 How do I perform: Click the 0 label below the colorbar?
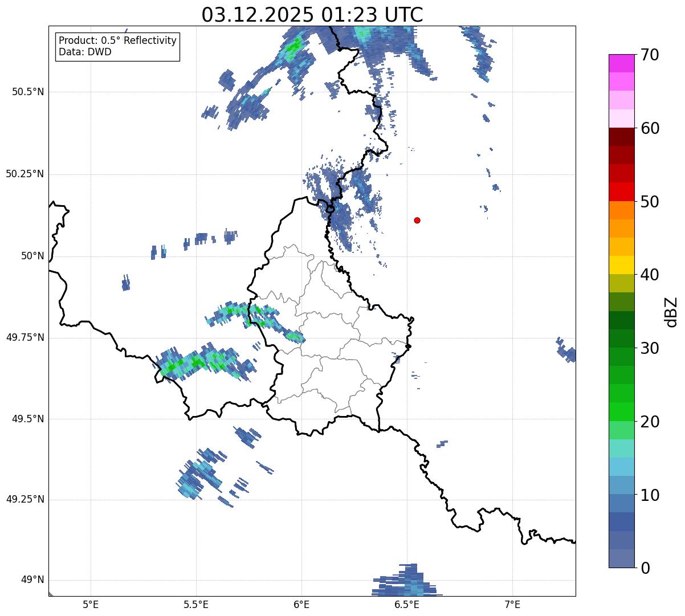point(645,568)
